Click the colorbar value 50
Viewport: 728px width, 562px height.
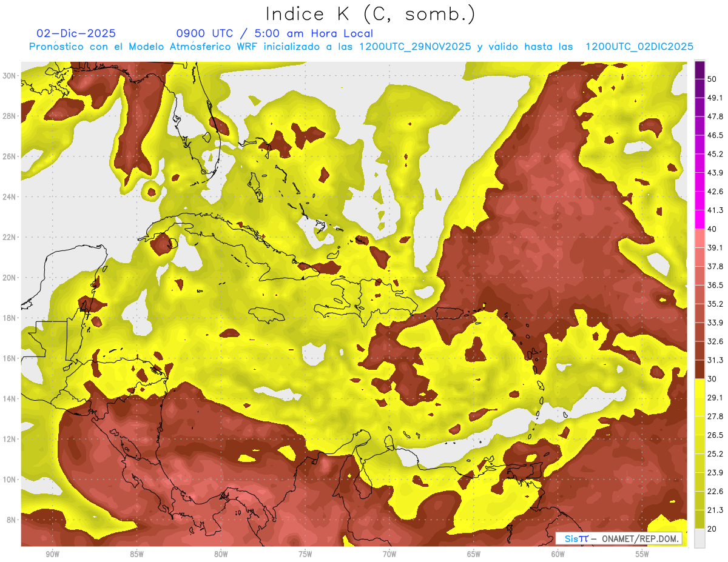[713, 79]
